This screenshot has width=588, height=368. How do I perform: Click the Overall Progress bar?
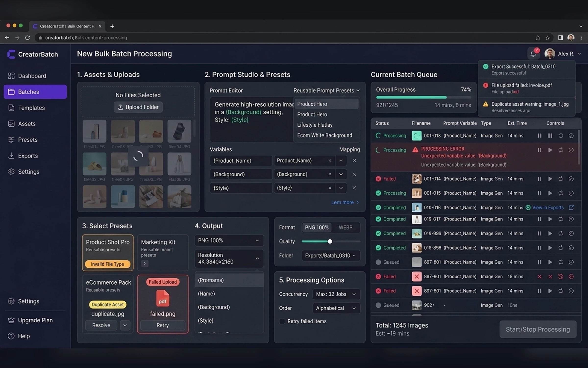(423, 97)
